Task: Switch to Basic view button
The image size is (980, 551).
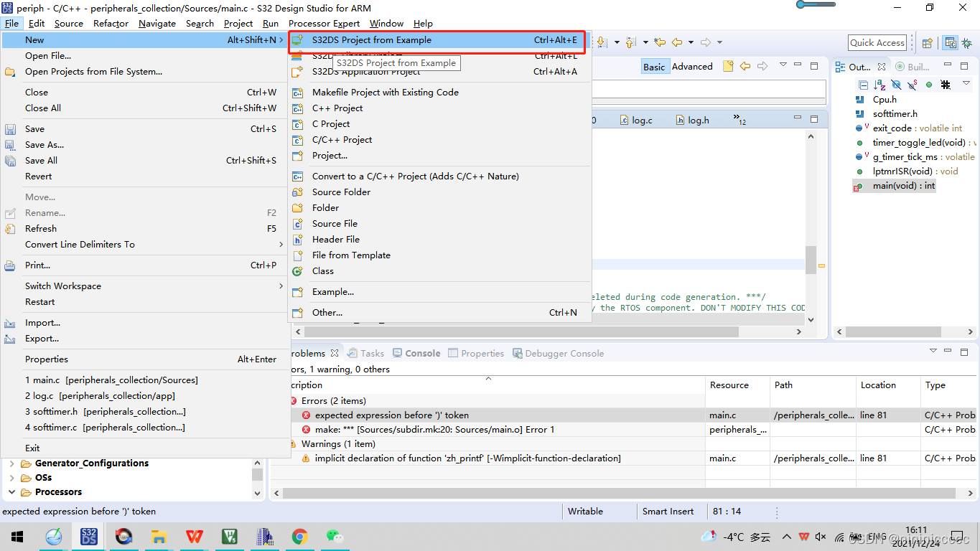Action: click(654, 67)
